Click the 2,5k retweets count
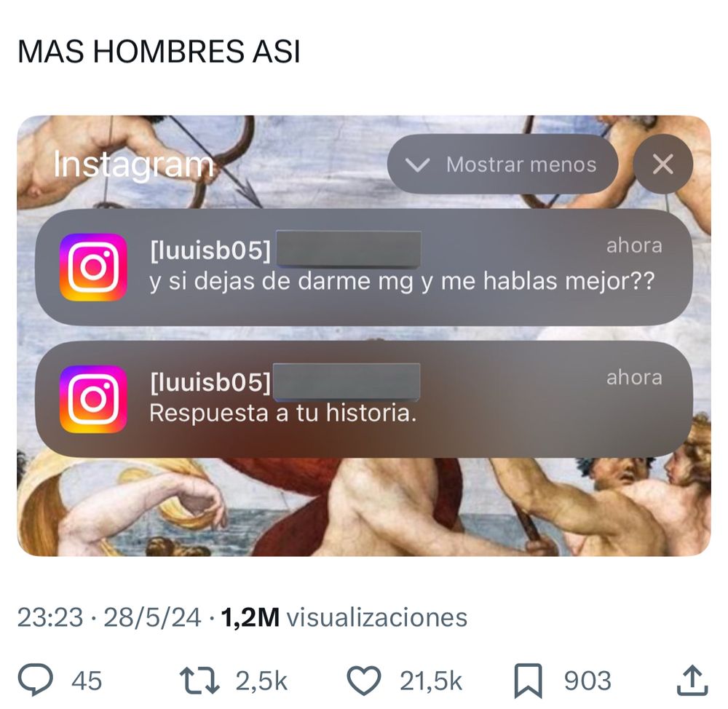 tap(261, 681)
